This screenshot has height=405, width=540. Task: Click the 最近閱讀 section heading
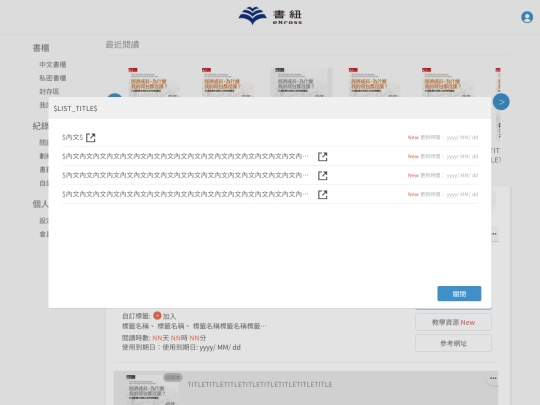pos(122,44)
